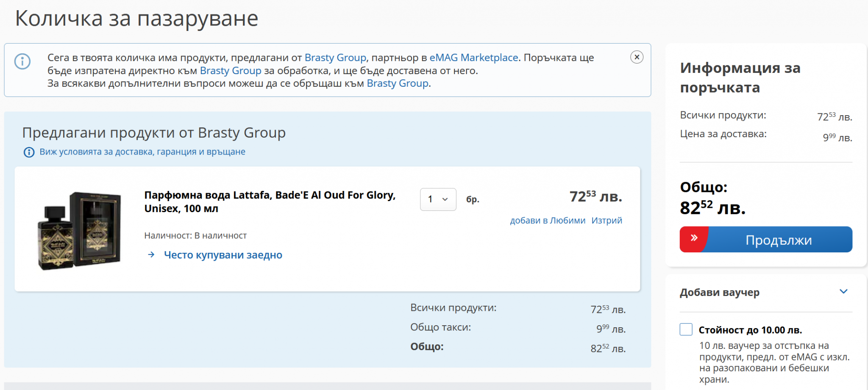Toggle the 'Стойност до 10.00 лв.' voucher checkbox
This screenshot has width=868, height=390.
[686, 329]
